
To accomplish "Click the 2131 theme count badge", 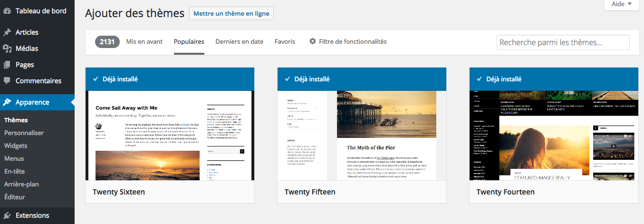I will 107,42.
